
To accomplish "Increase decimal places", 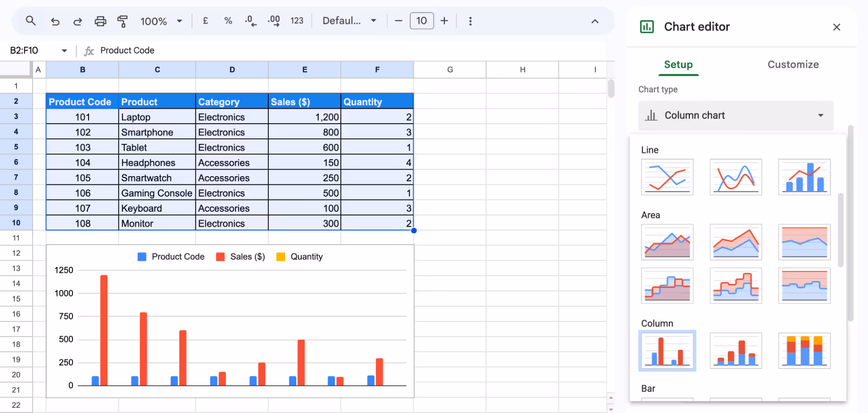I will pyautogui.click(x=274, y=20).
